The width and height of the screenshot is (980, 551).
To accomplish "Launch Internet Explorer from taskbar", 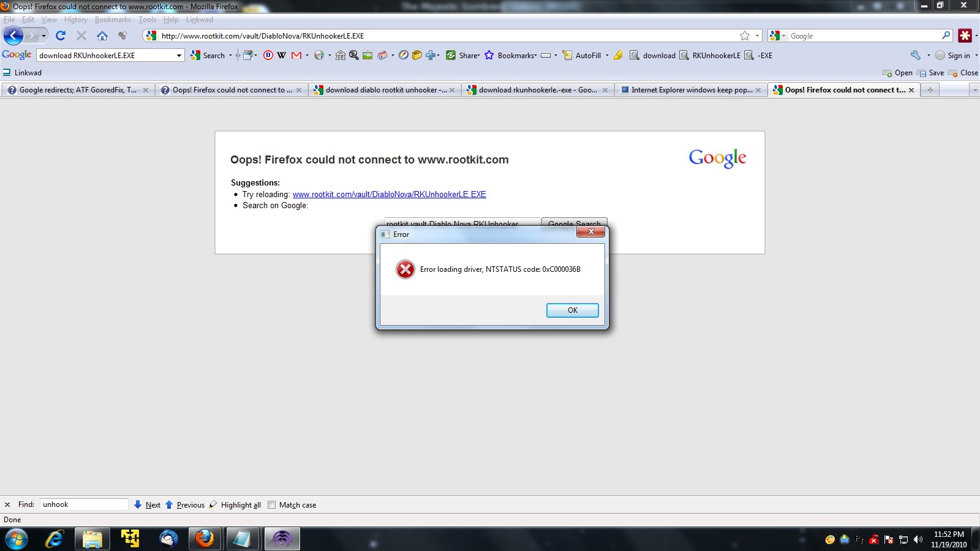I will point(54,539).
